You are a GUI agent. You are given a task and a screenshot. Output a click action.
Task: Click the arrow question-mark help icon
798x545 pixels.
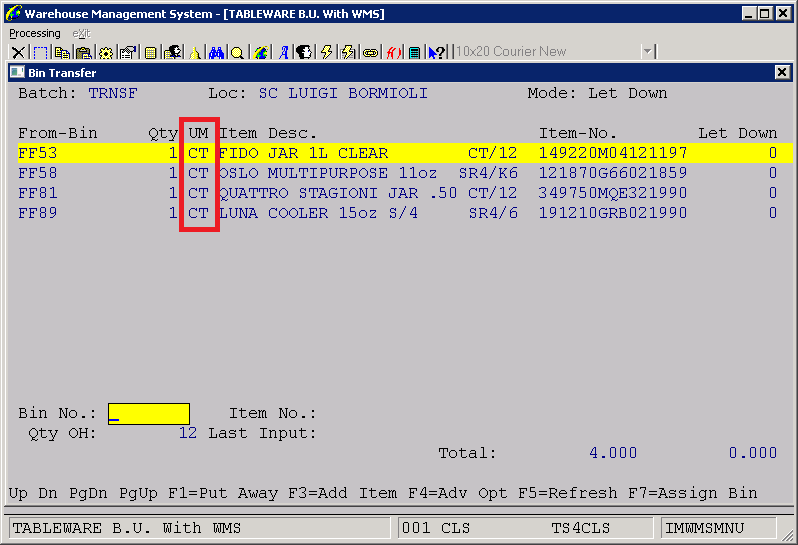(x=437, y=52)
